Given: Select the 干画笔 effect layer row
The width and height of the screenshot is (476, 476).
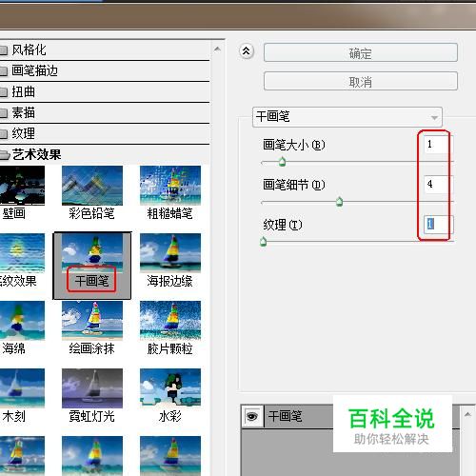Looking at the screenshot, I should coord(350,416).
